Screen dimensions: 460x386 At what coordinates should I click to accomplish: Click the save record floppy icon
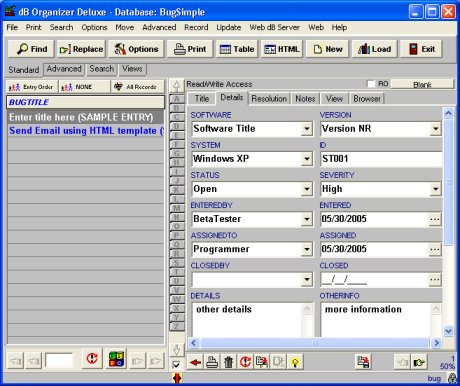[x=363, y=362]
